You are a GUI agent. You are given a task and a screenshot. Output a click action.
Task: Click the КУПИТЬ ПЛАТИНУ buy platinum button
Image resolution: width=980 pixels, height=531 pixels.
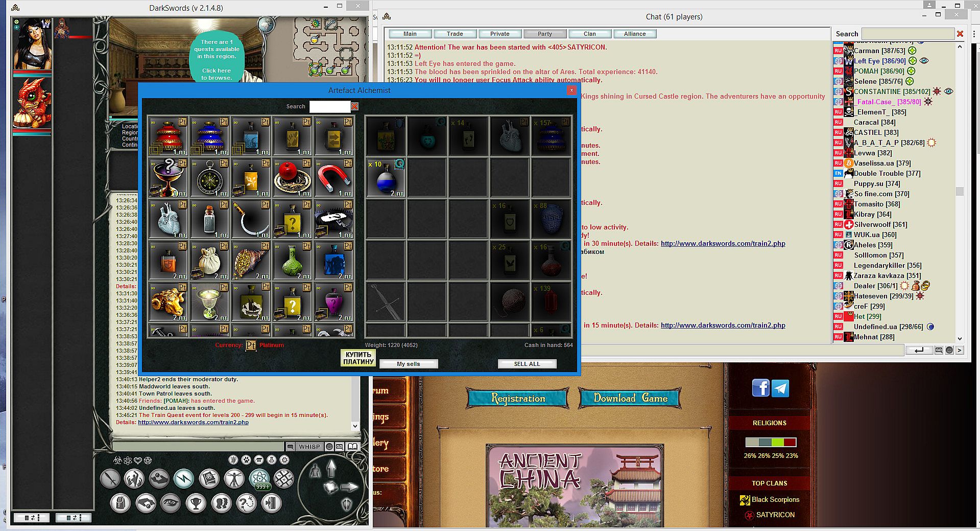point(358,358)
